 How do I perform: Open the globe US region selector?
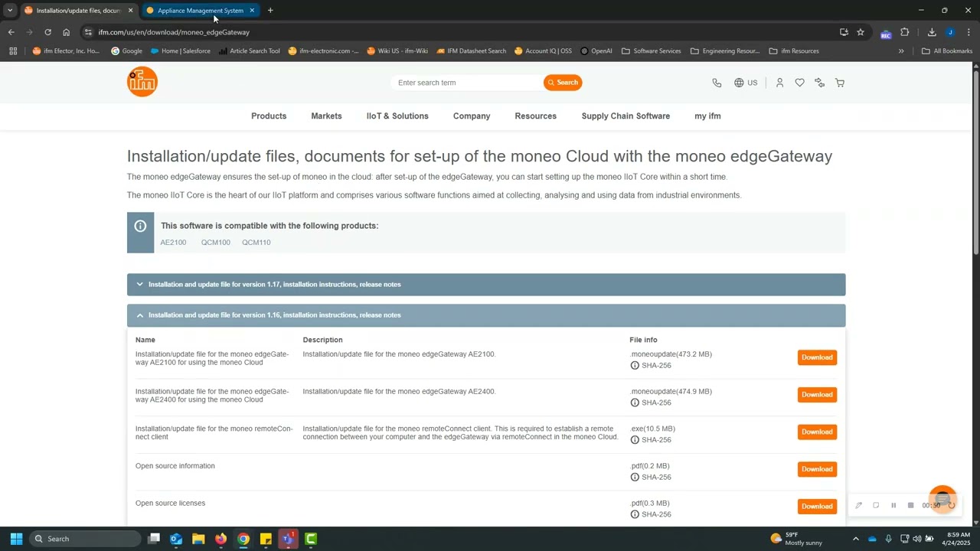[746, 83]
